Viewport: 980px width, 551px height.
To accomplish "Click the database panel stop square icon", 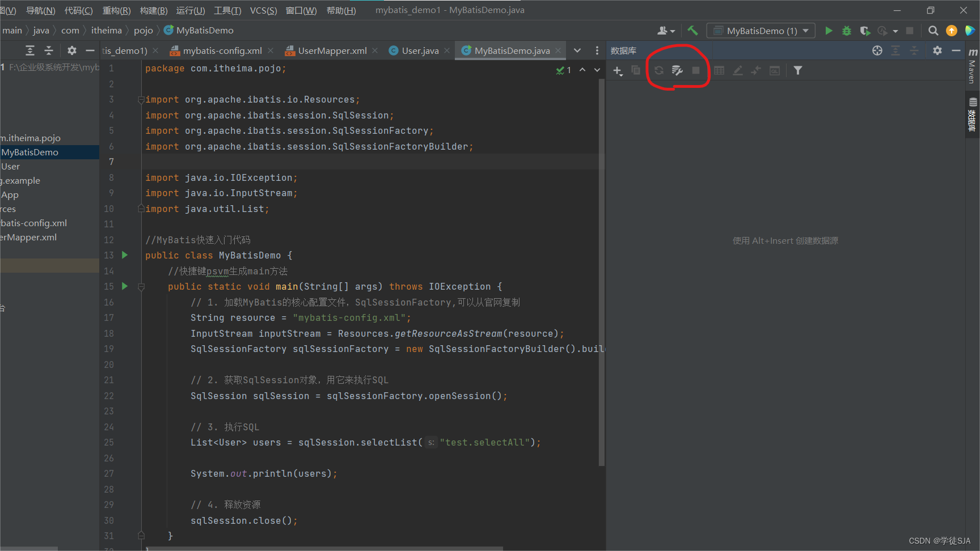I will tap(696, 70).
